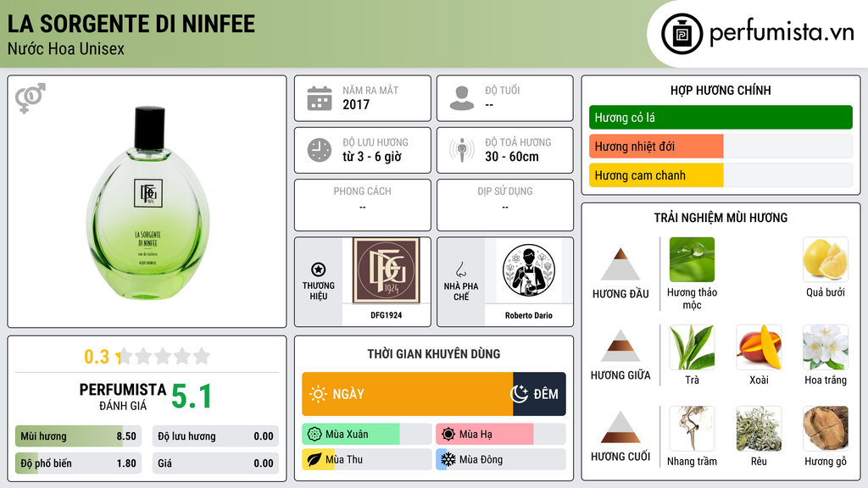Viewport: 868px width, 488px height.
Task: Click the Mùa Thu season bar
Action: point(366,459)
